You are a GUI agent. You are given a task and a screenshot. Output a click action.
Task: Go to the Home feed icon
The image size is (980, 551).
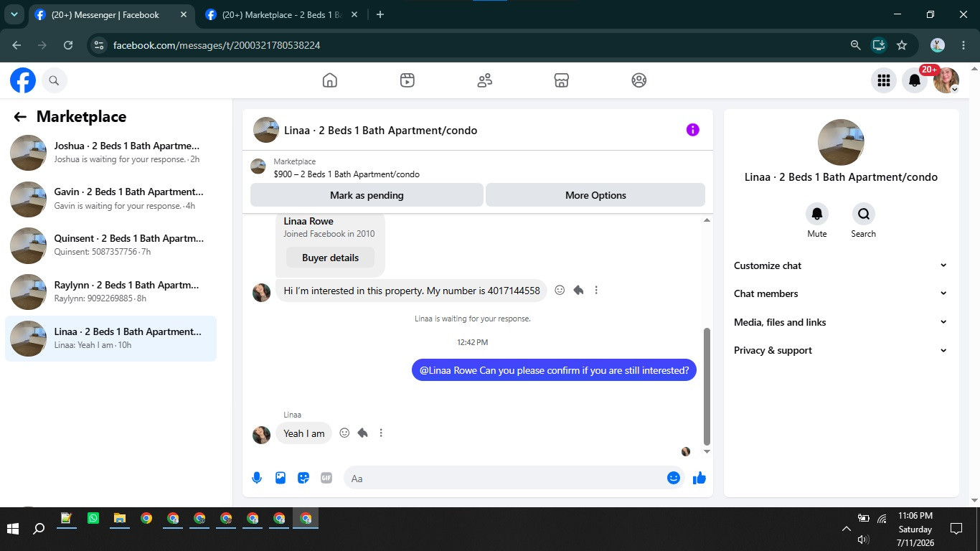[330, 80]
